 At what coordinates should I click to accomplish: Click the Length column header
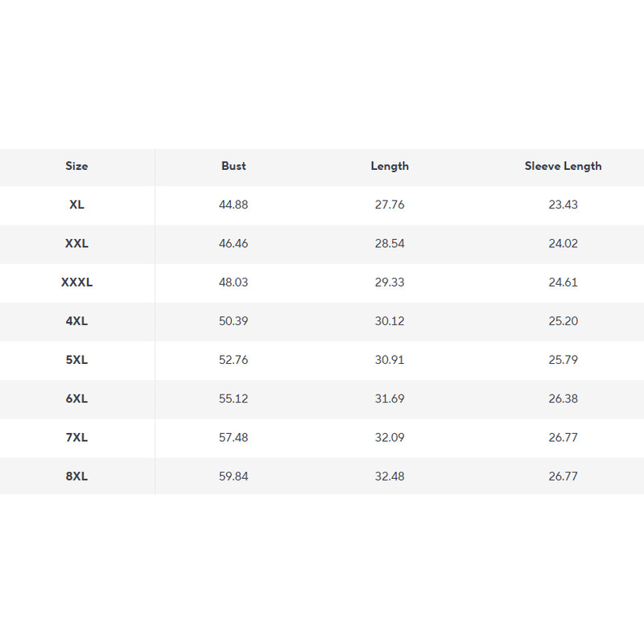click(x=390, y=166)
